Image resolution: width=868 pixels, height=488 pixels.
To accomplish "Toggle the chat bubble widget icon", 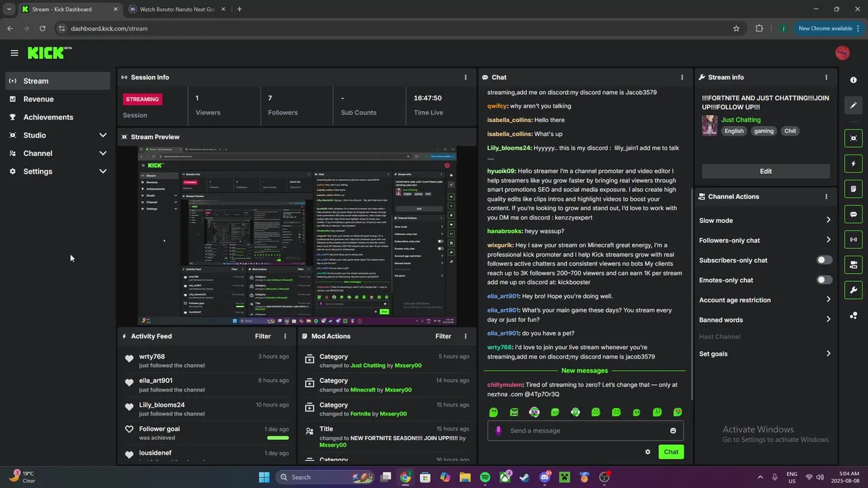I will click(x=853, y=214).
